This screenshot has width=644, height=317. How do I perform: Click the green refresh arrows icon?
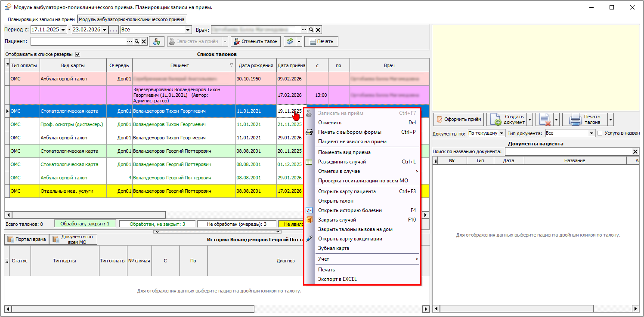coord(290,41)
